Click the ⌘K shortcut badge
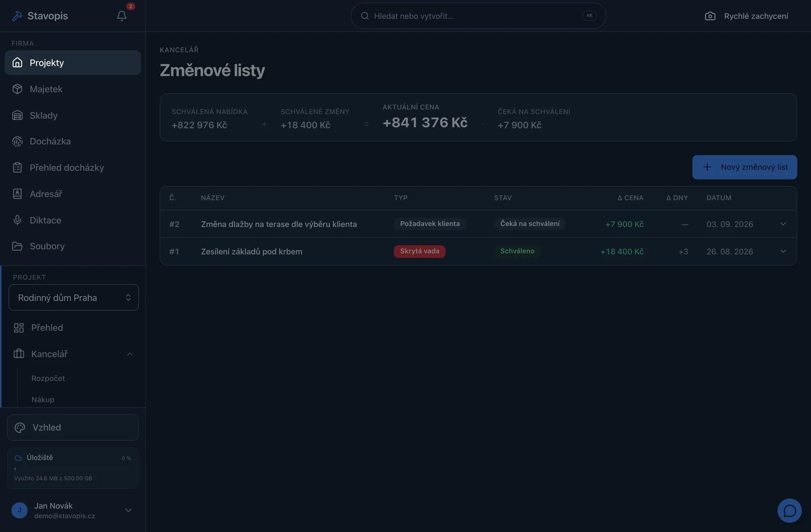811x532 pixels. 589,16
